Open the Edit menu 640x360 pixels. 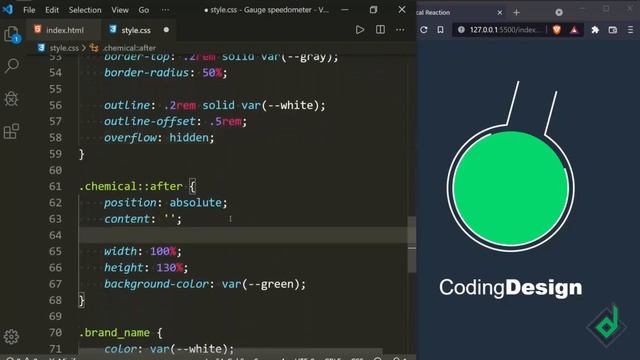pyautogui.click(x=52, y=10)
